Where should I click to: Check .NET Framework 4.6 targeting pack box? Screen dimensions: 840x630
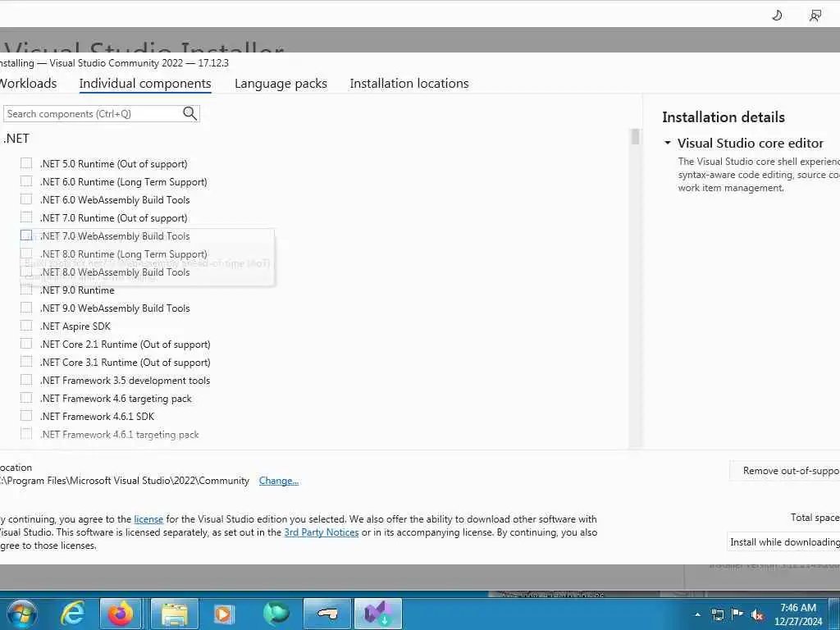click(25, 398)
